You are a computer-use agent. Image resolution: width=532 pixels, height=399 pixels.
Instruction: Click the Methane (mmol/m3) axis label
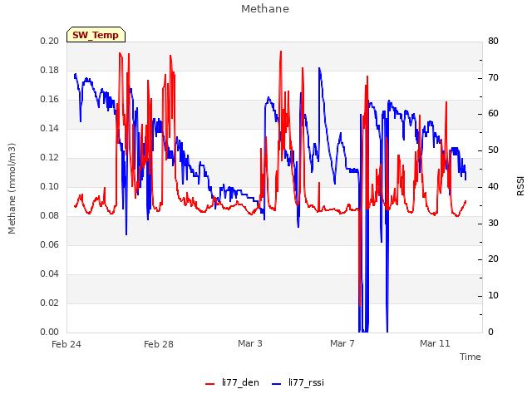12,189
